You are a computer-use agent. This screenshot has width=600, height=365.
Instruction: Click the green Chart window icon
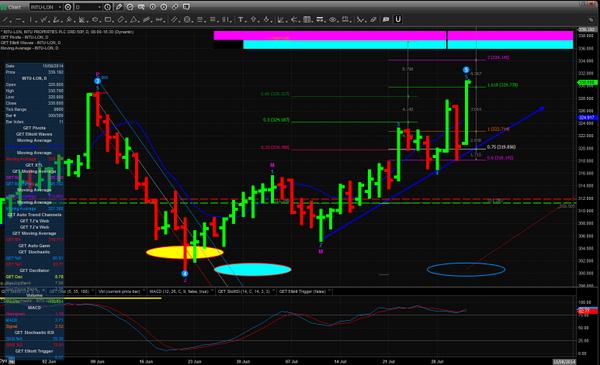click(x=4, y=7)
